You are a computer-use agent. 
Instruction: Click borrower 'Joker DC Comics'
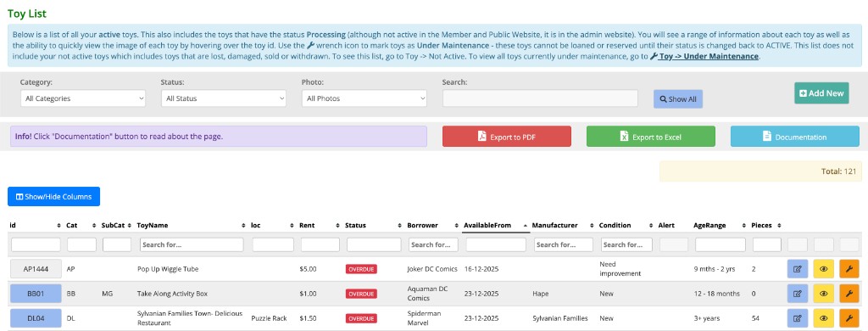432,269
